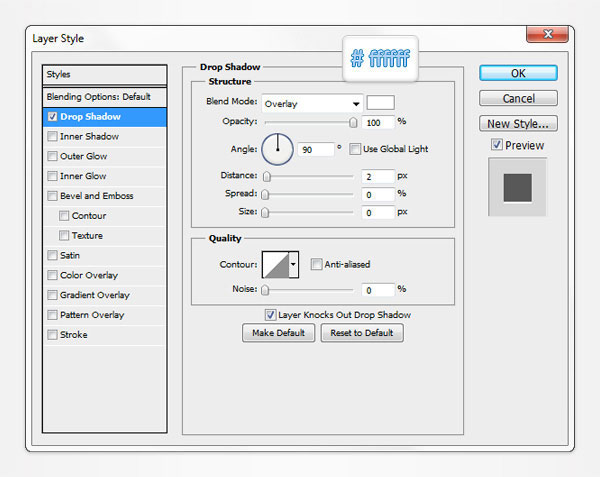Click the Distance slider handle
Screen dimensions: 600x477
click(267, 176)
